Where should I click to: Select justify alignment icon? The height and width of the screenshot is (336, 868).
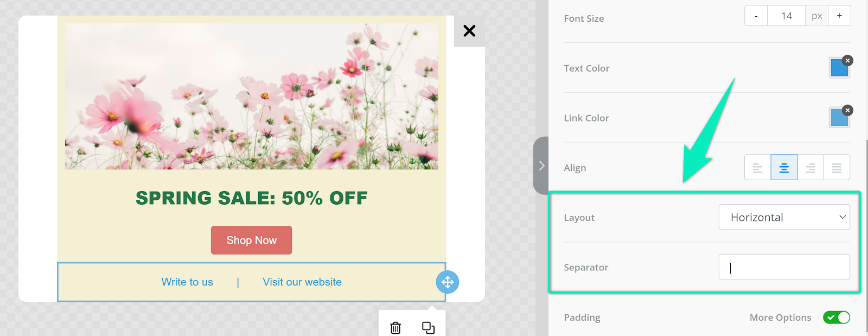click(x=837, y=168)
